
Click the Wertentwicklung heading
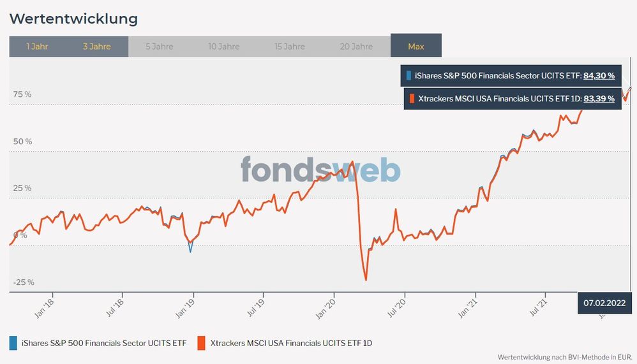(73, 18)
